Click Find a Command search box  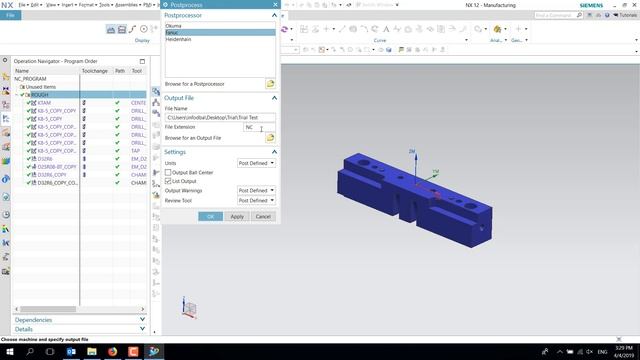coord(558,15)
